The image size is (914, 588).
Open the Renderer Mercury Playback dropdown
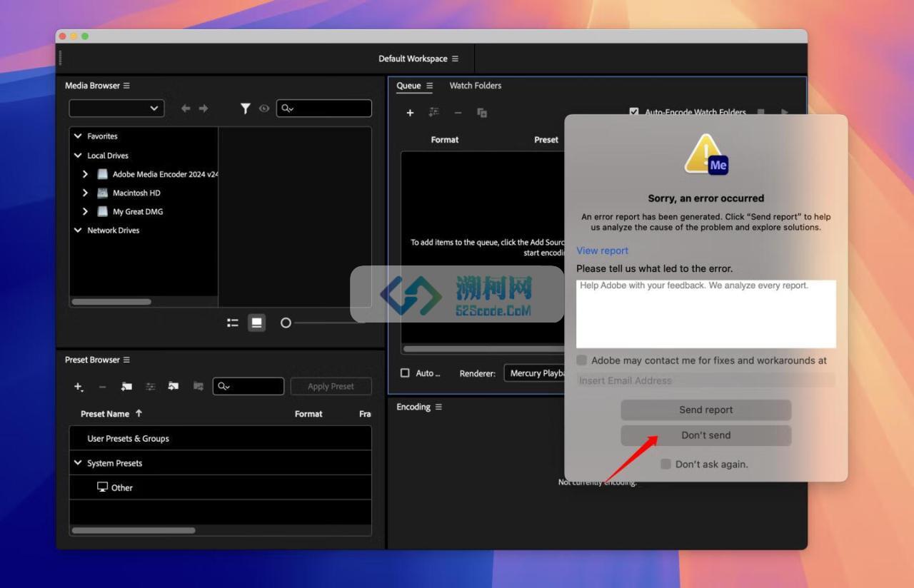click(x=535, y=373)
